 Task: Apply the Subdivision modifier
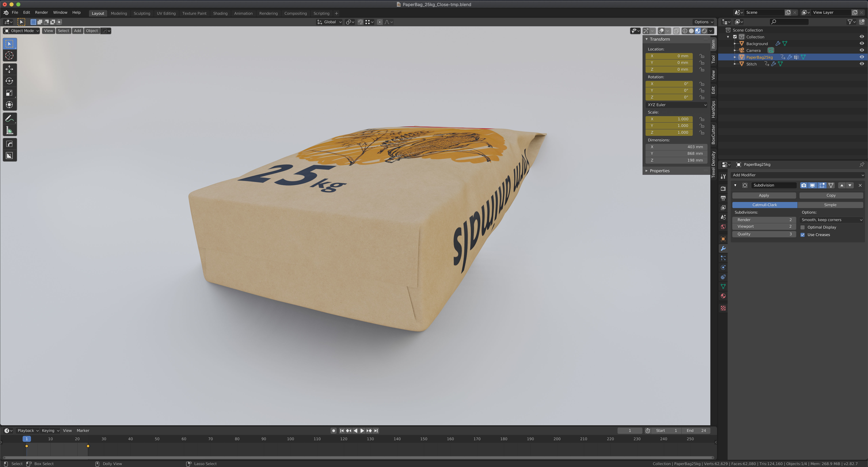(764, 195)
